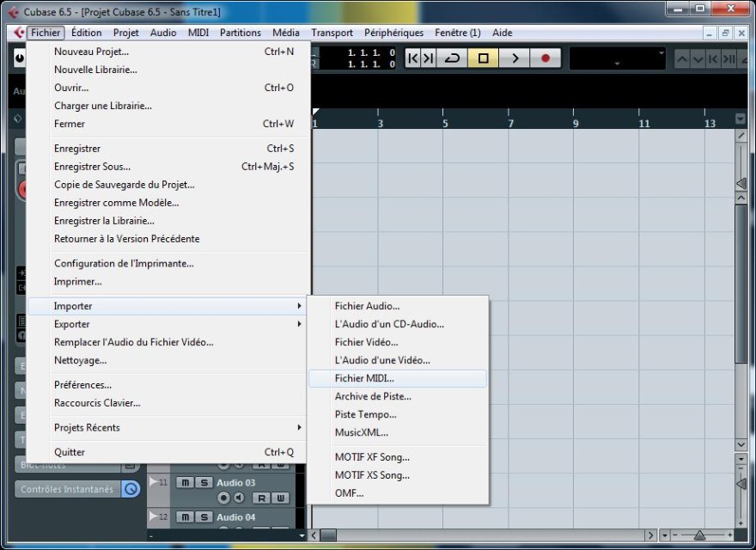The image size is (756, 550).
Task: Choose Ouvrir... in the Fichier menu
Action: pos(167,88)
